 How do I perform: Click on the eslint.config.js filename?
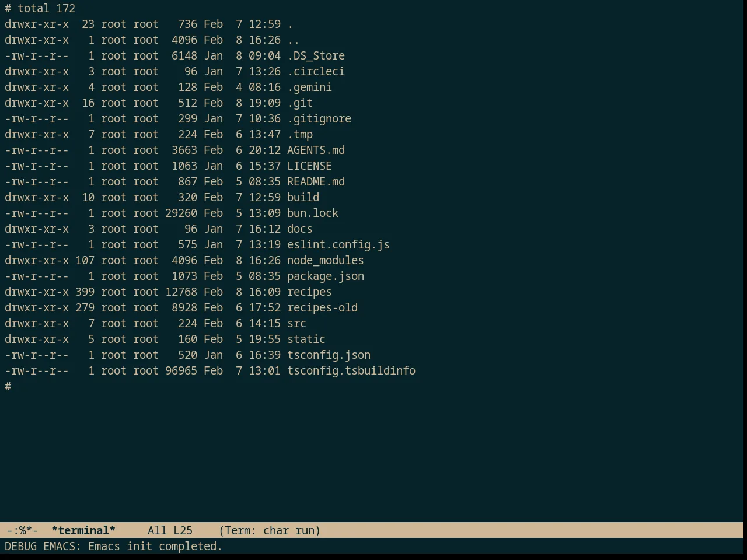338,244
